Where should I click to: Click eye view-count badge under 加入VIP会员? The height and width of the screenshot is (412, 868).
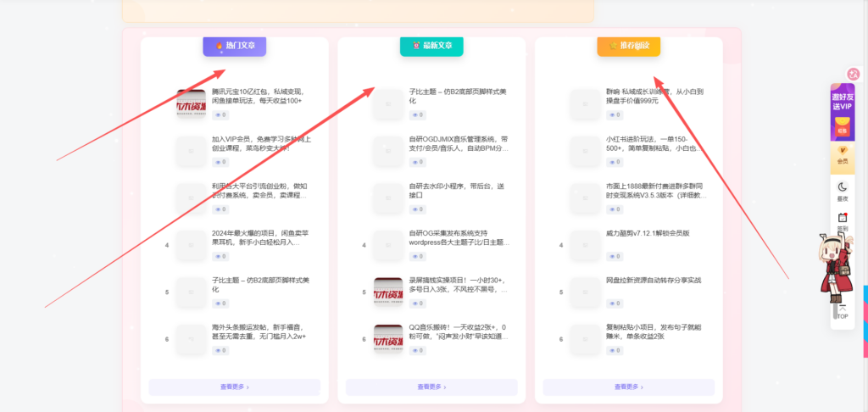(220, 162)
